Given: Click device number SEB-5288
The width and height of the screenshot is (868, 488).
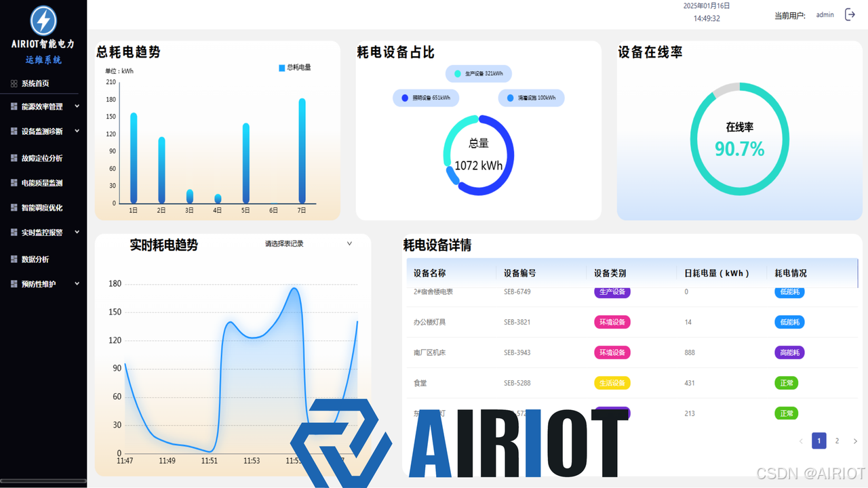Looking at the screenshot, I should point(517,383).
